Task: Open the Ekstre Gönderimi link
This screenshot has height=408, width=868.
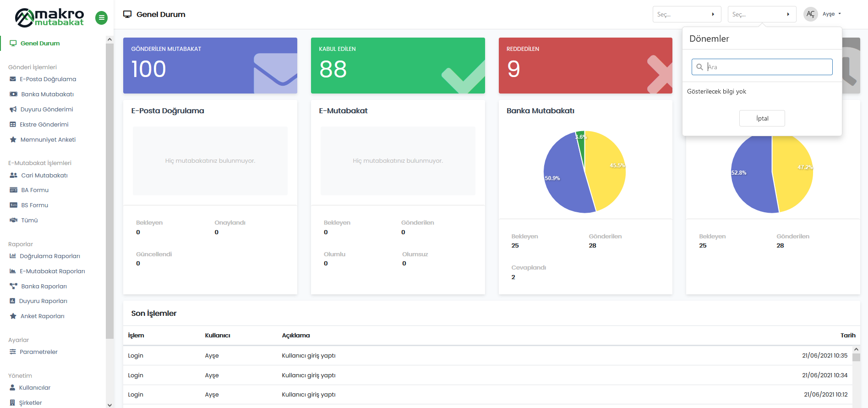Action: pyautogui.click(x=44, y=125)
